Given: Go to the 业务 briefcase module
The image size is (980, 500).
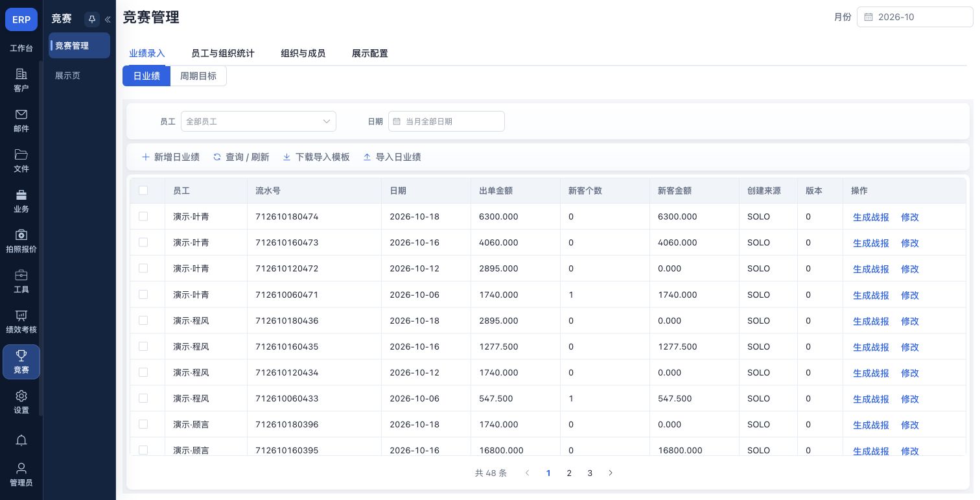Looking at the screenshot, I should (x=21, y=200).
